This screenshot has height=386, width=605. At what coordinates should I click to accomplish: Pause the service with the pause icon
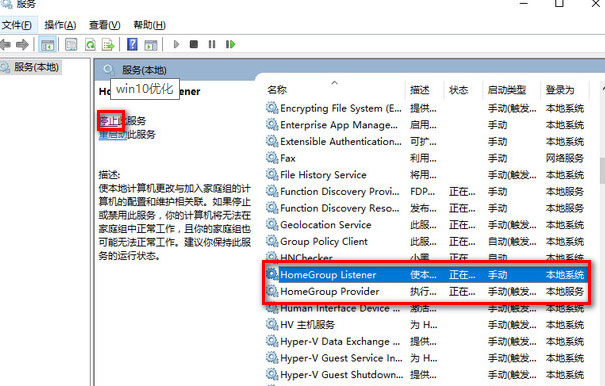point(212,44)
